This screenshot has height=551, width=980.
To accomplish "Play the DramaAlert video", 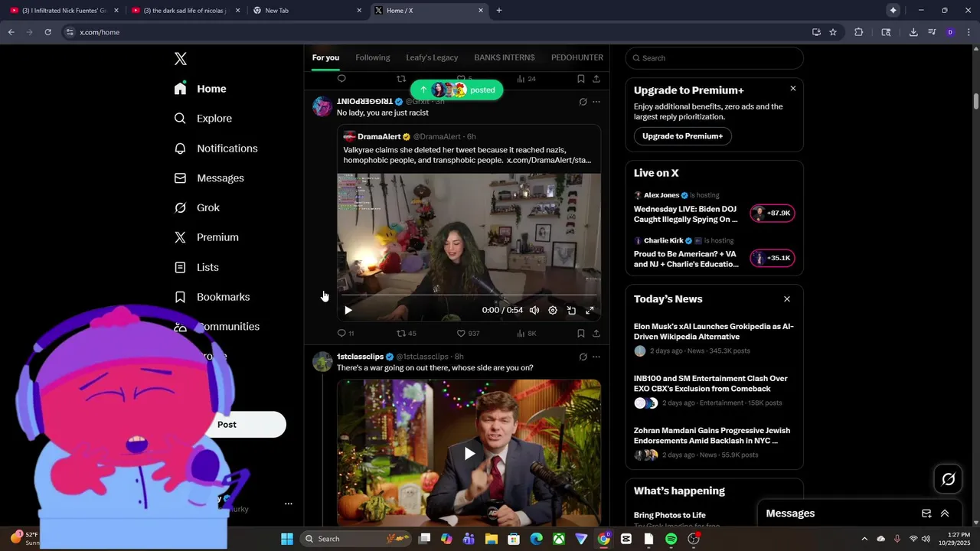I will (348, 310).
